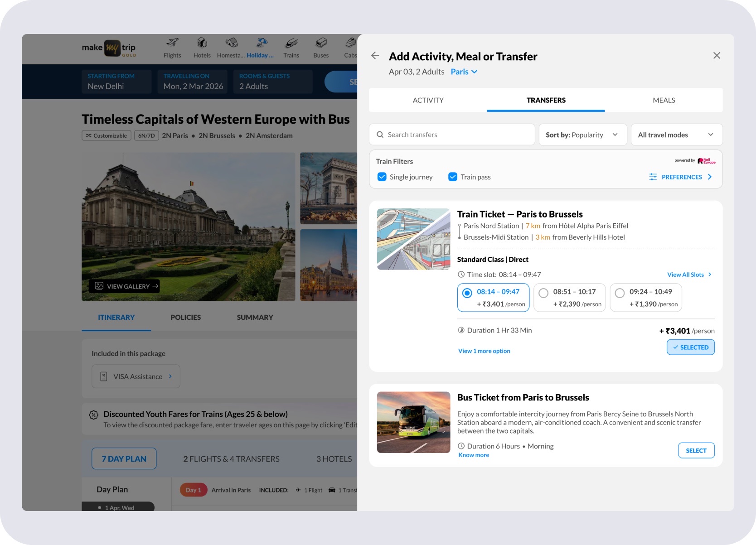This screenshot has width=756, height=545.
Task: Choose the 09:24 – 10:49 slot radio
Action: 620,293
